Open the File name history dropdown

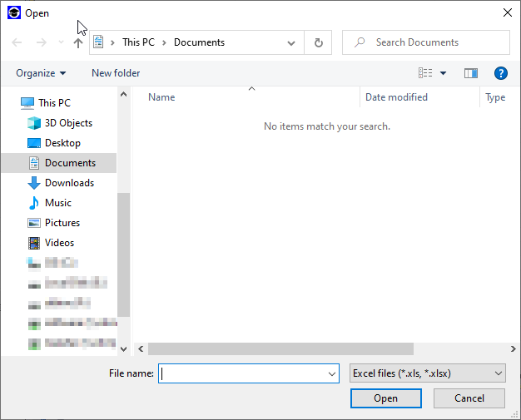[333, 374]
